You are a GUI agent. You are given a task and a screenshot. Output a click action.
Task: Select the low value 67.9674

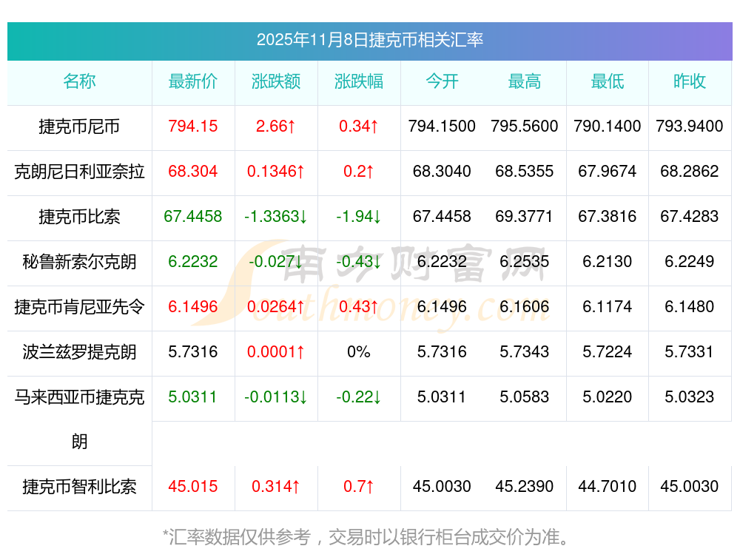[x=608, y=172]
